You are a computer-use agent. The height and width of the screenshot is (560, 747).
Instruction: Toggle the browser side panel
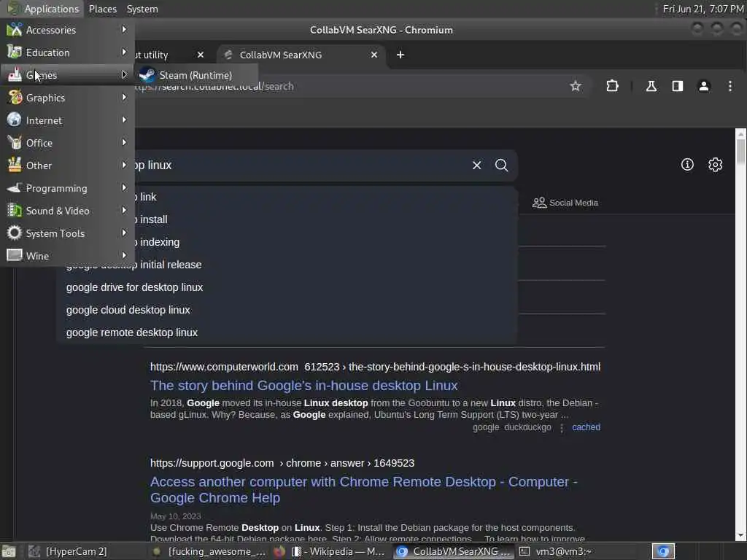point(678,86)
